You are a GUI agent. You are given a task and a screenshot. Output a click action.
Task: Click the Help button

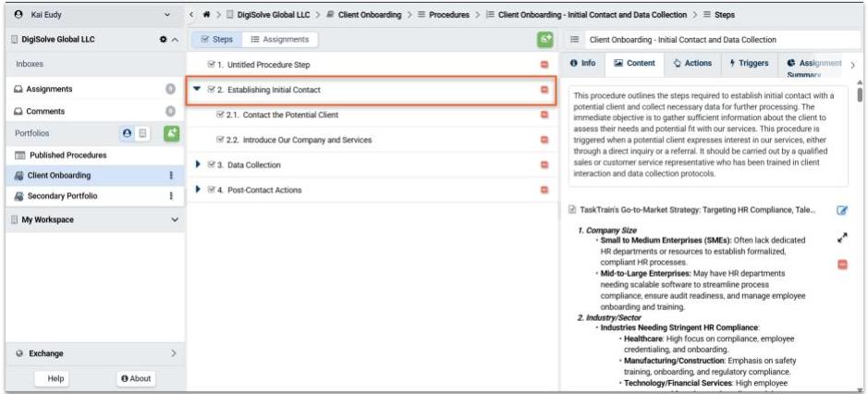tap(55, 378)
